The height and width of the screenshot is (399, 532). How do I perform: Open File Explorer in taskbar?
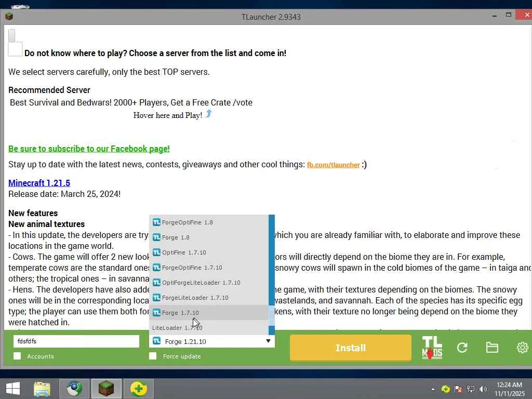click(42, 389)
